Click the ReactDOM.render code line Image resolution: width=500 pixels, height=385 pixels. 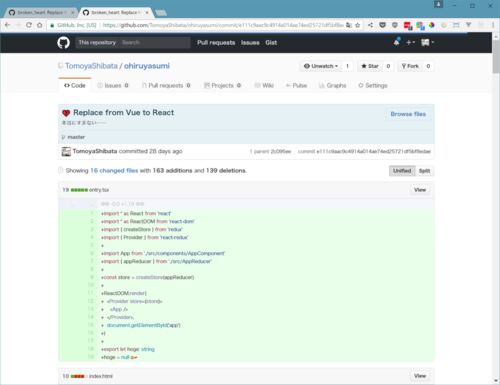pyautogui.click(x=124, y=293)
